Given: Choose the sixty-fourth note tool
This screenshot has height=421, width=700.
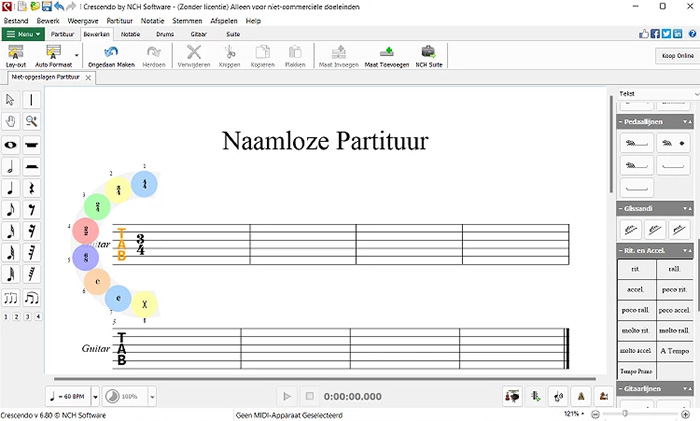Looking at the screenshot, I should tap(10, 274).
